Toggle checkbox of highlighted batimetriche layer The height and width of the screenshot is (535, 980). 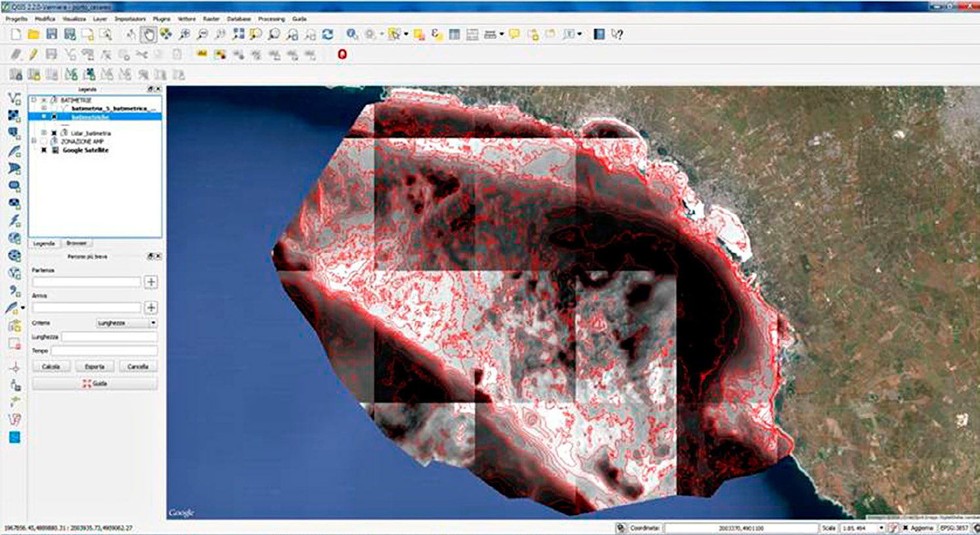coord(55,117)
